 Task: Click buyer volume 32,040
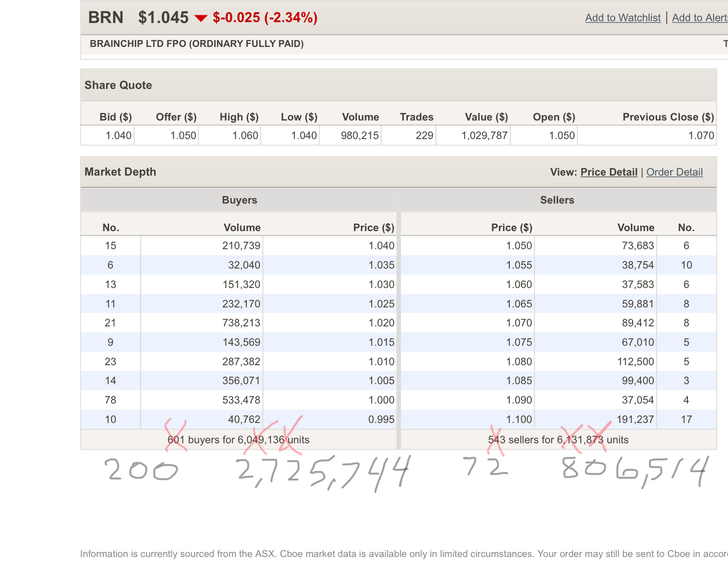244,265
